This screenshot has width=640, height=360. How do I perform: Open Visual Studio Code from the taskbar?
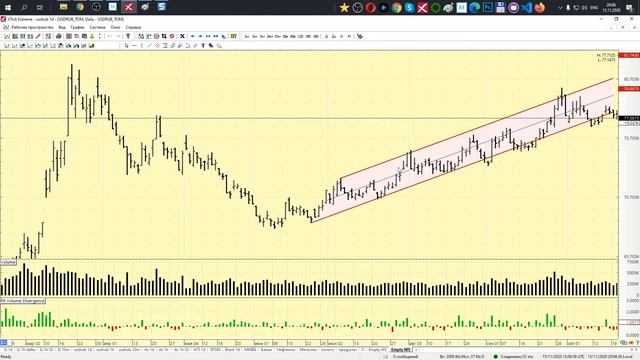527,7
